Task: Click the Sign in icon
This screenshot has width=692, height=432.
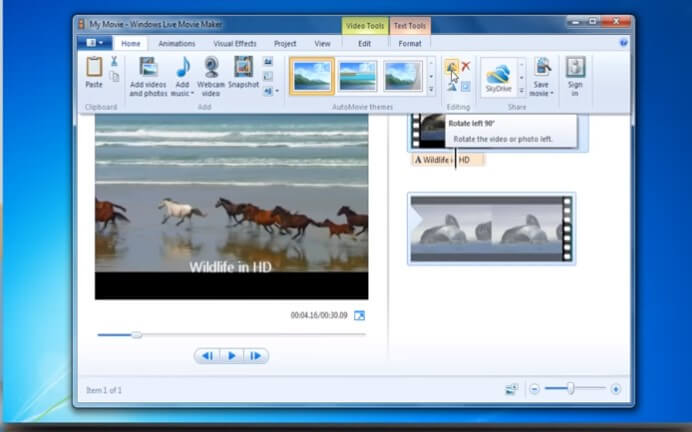Action: pos(575,76)
